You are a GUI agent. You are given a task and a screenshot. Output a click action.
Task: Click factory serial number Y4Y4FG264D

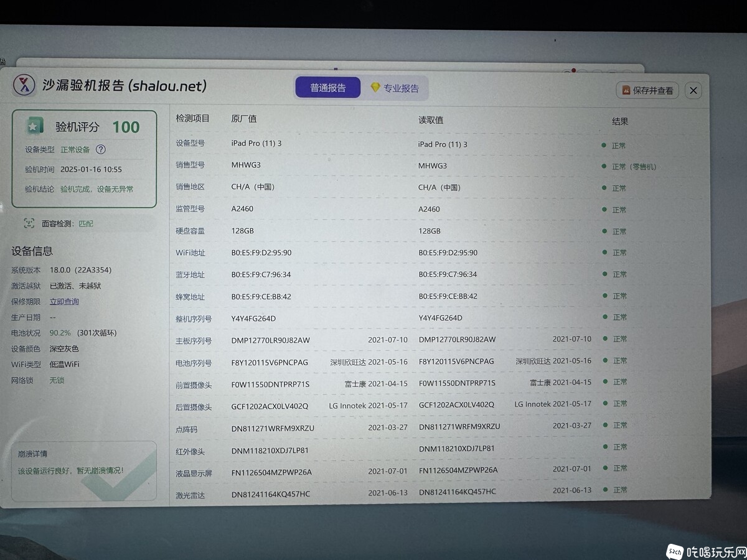click(x=253, y=319)
